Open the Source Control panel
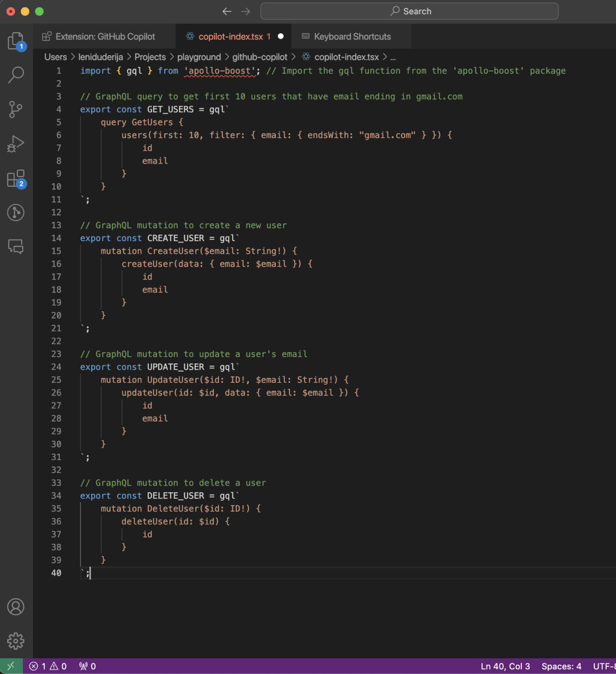 point(15,109)
